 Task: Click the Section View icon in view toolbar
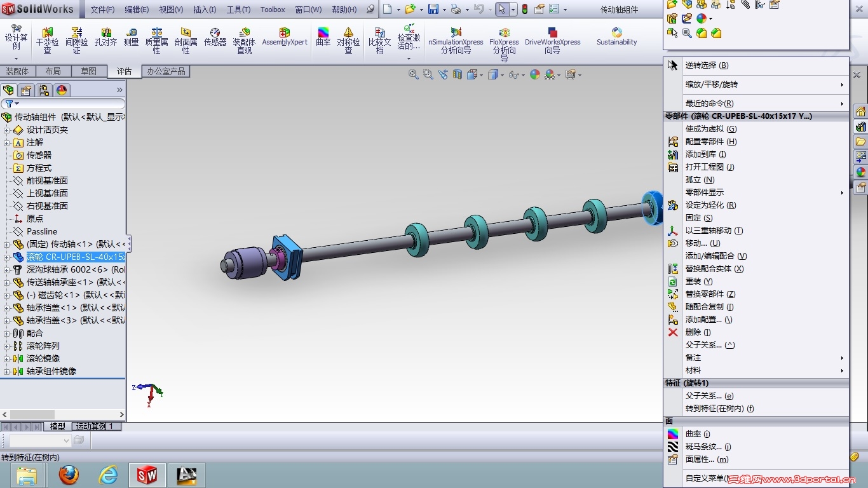click(x=458, y=74)
